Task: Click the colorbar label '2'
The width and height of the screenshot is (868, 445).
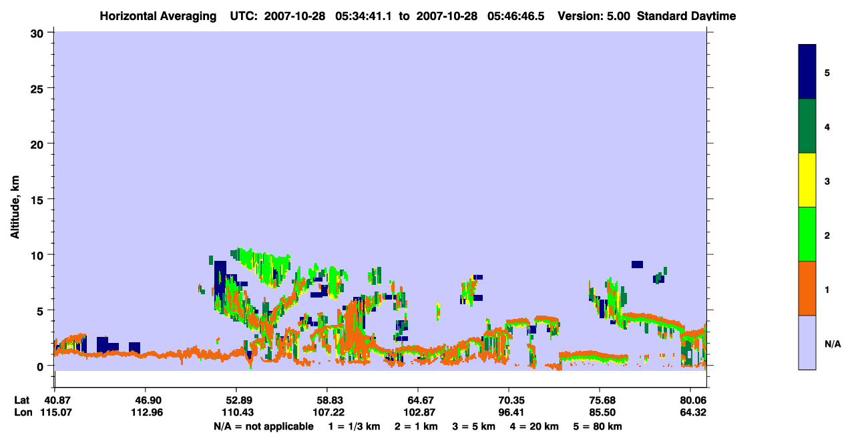Action: click(827, 235)
